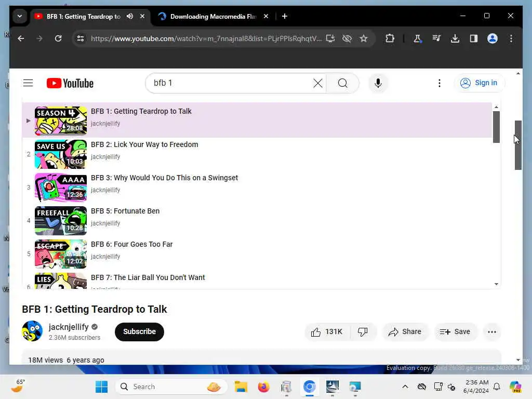
Task: Go to the YouTube home logo
Action: 70,83
